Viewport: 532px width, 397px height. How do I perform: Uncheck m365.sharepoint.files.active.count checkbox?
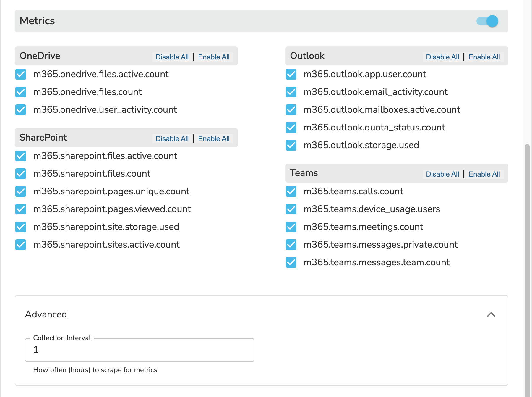tap(21, 156)
